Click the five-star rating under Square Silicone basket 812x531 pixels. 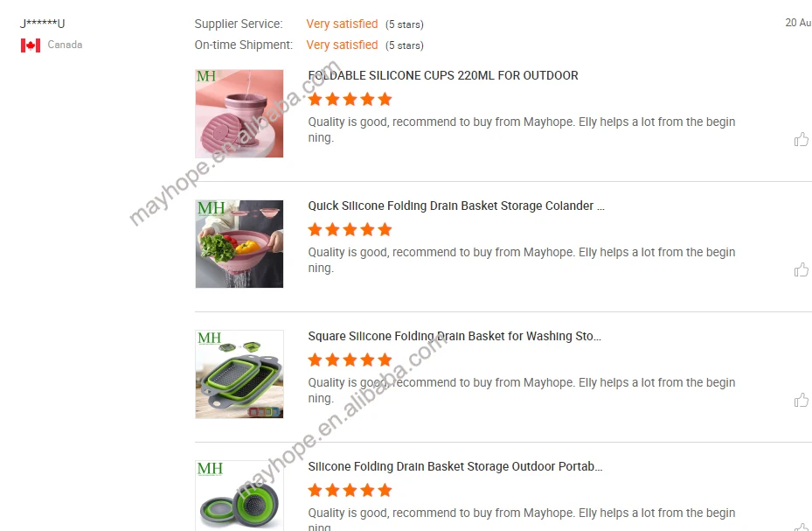click(350, 360)
